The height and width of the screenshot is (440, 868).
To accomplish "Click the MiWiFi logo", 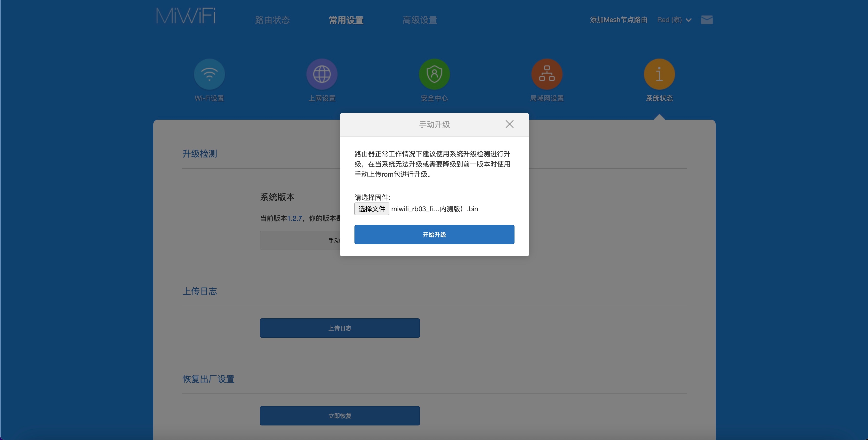I will pyautogui.click(x=186, y=16).
